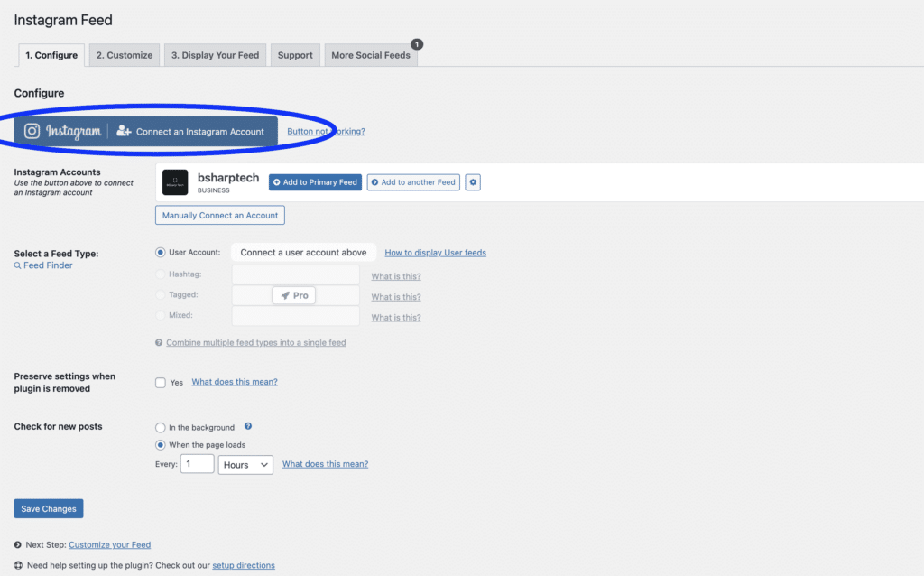Open the 2. Customize tab
Screen dimensions: 924x576
coord(125,55)
